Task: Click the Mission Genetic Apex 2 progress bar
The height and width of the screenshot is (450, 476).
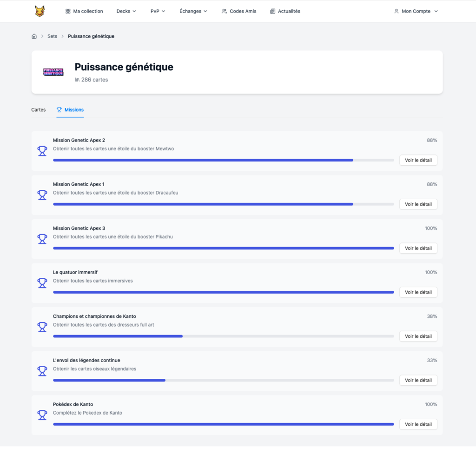Action: (x=224, y=160)
